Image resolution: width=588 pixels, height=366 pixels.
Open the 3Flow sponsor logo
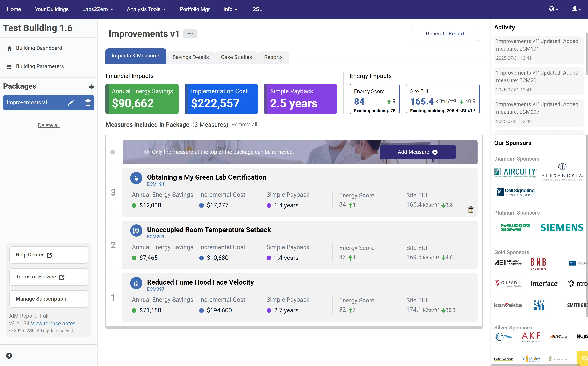503,337
